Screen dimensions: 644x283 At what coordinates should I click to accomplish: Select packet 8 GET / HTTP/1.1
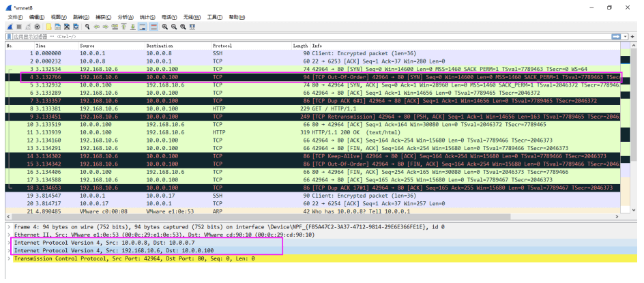pos(312,109)
